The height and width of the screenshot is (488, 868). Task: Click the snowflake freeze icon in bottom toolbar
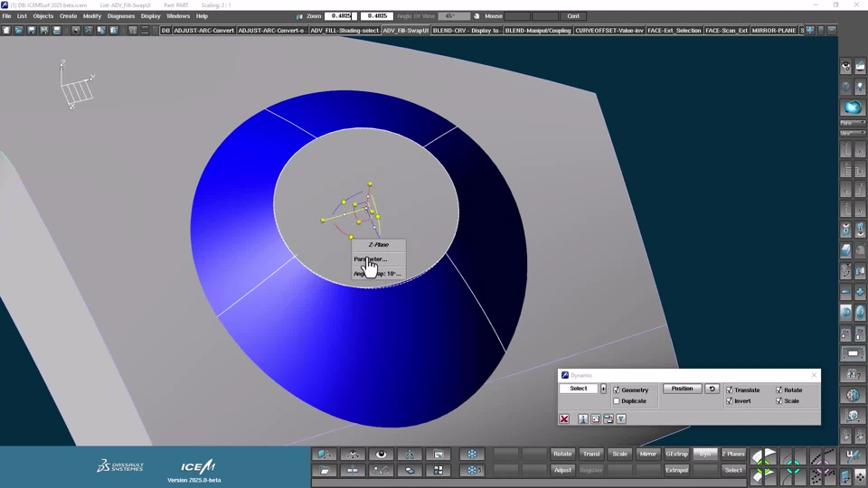click(x=472, y=455)
